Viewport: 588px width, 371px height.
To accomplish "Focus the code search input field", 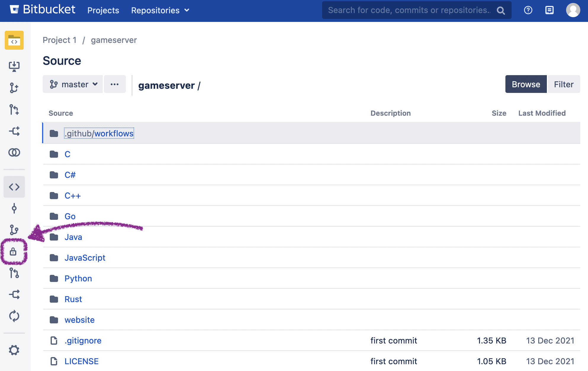I will 409,10.
